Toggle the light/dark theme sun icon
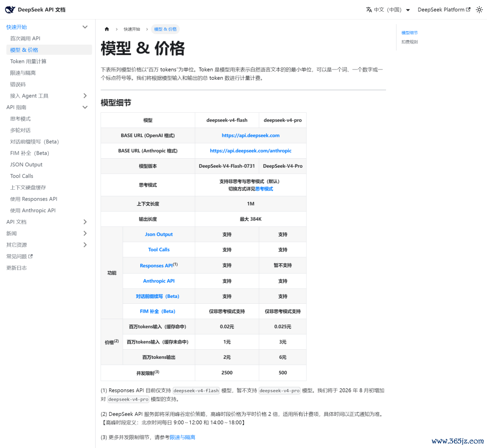The height and width of the screenshot is (448, 487). pos(479,9)
